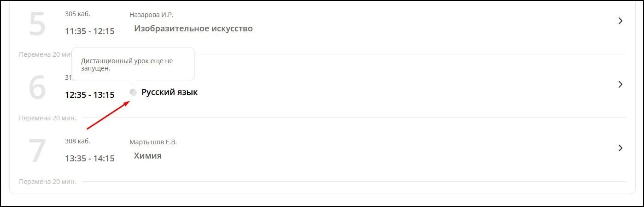This screenshot has width=644, height=207.
Task: Select the 11:35 - 12:15 time slot
Action: click(x=90, y=31)
